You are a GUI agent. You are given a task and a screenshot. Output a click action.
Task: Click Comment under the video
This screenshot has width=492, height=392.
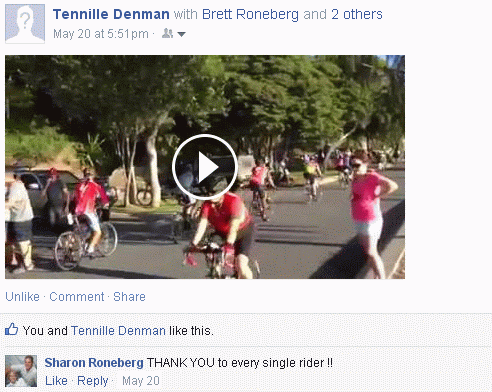tap(77, 297)
